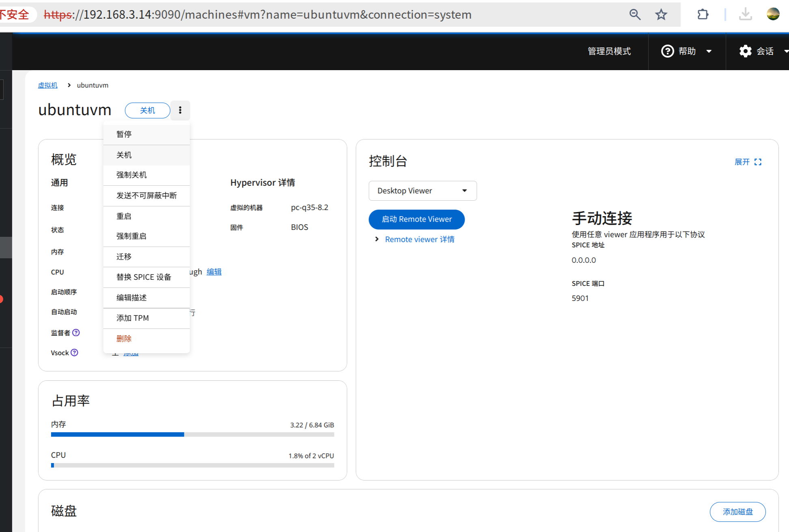
Task: Choose the red 删除 menu entry
Action: (x=147, y=339)
